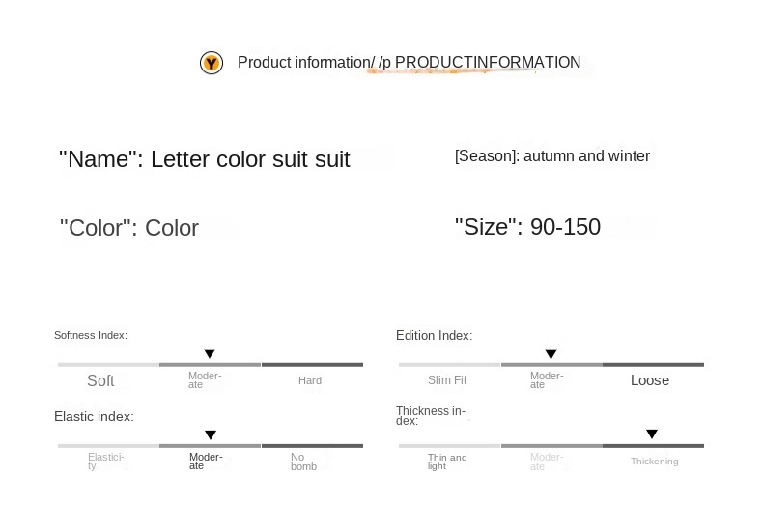This screenshot has height=532, width=763.
Task: Click the Size: 90-150 text
Action: point(527,227)
